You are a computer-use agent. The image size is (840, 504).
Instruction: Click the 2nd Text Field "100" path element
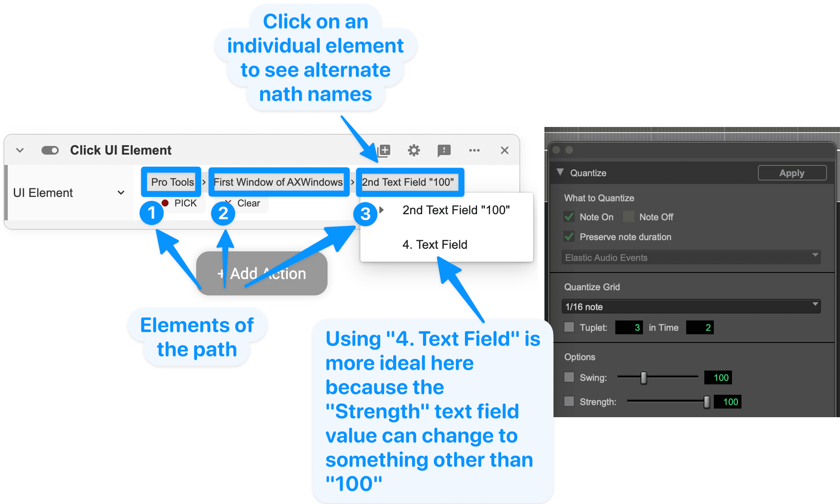[408, 182]
